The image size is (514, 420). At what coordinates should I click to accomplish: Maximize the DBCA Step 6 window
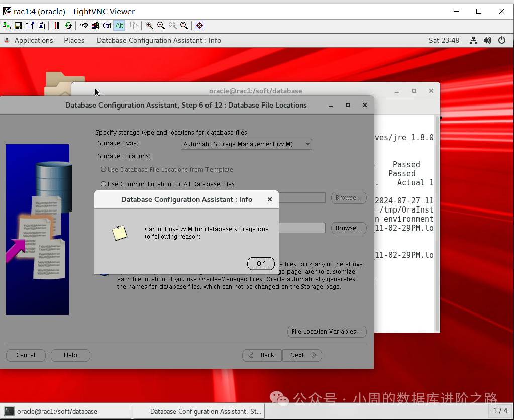348,105
